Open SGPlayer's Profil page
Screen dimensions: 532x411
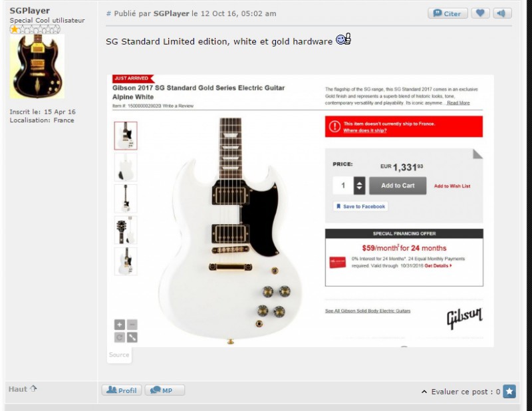(122, 390)
